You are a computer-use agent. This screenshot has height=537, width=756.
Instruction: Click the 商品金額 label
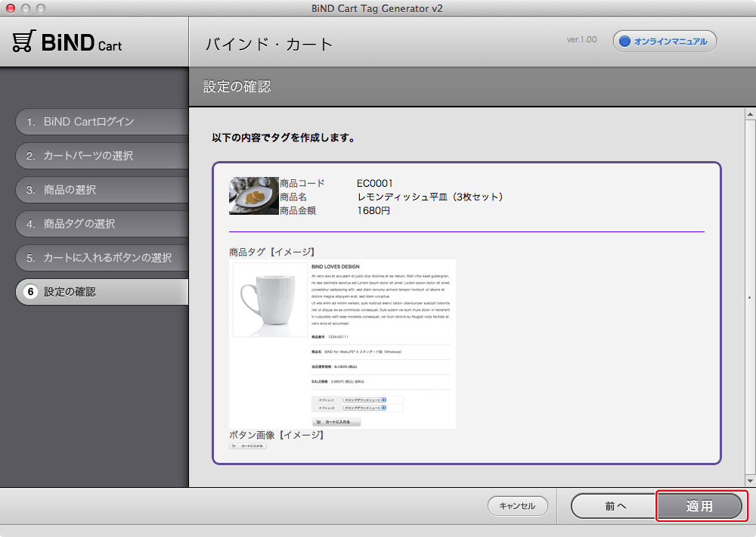click(298, 211)
